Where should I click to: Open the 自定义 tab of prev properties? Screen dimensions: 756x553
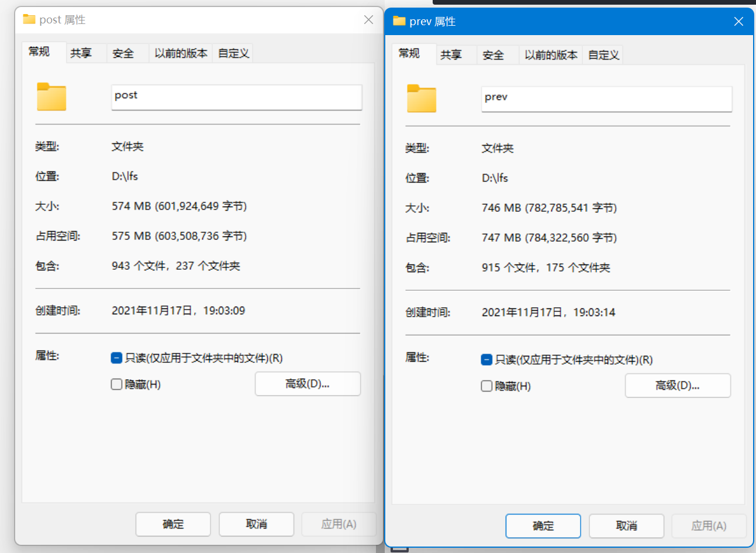602,54
